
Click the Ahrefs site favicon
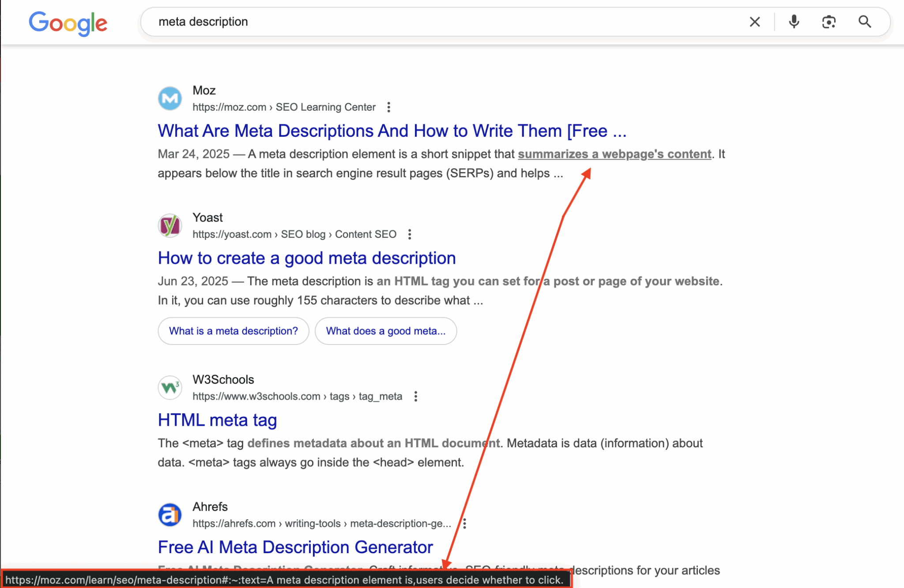[x=169, y=514]
